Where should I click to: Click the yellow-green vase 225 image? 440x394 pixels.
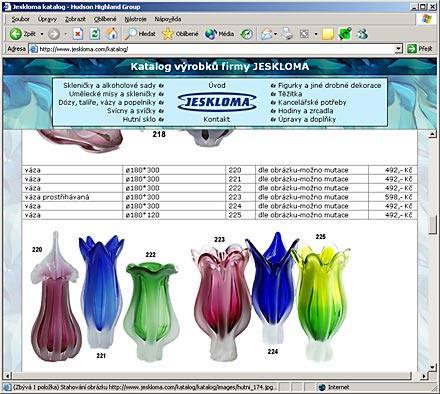[321, 303]
